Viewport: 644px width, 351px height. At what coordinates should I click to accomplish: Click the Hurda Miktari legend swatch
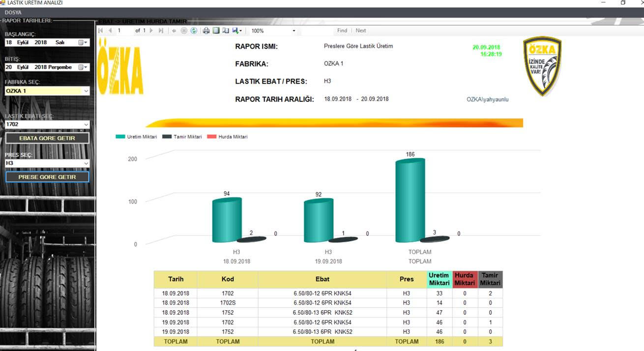coord(211,137)
